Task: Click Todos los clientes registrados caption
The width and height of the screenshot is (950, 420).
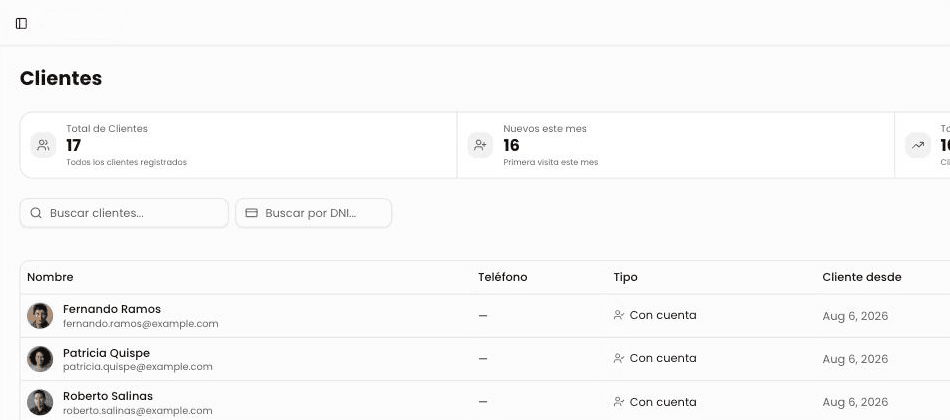Action: 127,162
